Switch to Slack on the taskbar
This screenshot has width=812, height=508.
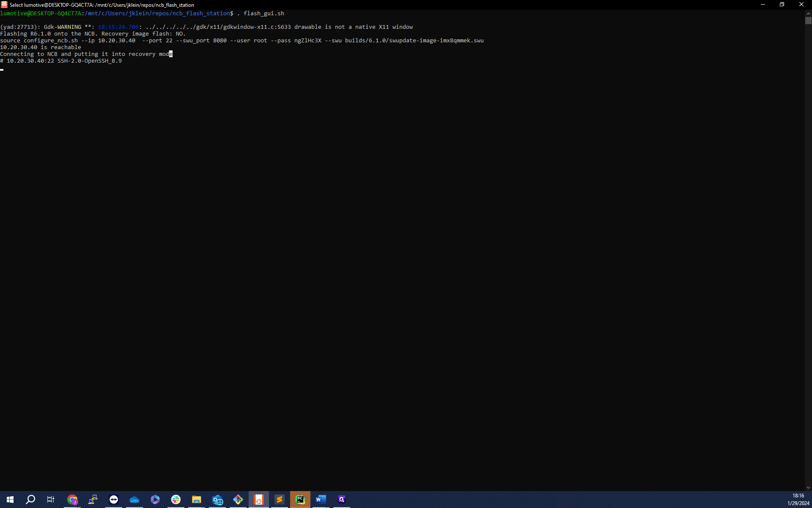click(x=176, y=500)
